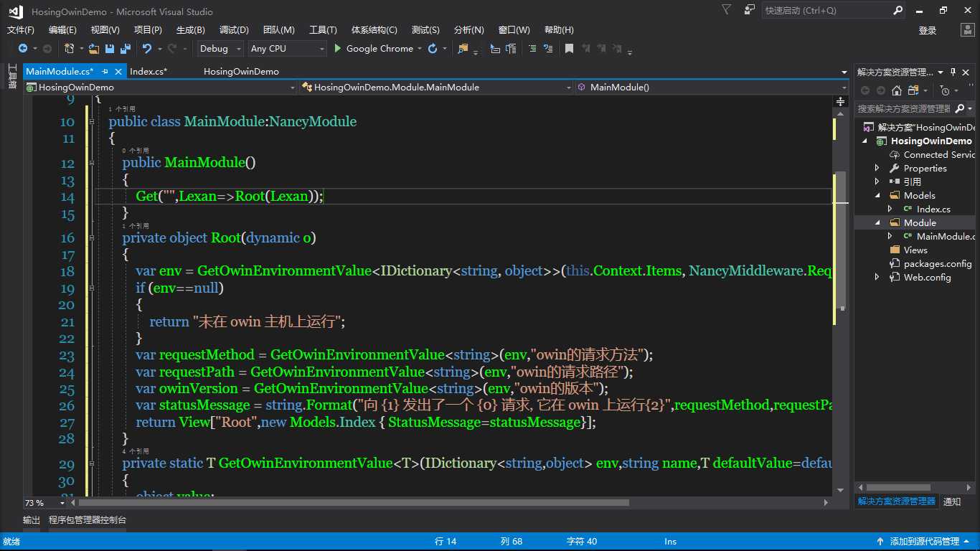Navigate backward with the toolbar arrow

click(23, 49)
